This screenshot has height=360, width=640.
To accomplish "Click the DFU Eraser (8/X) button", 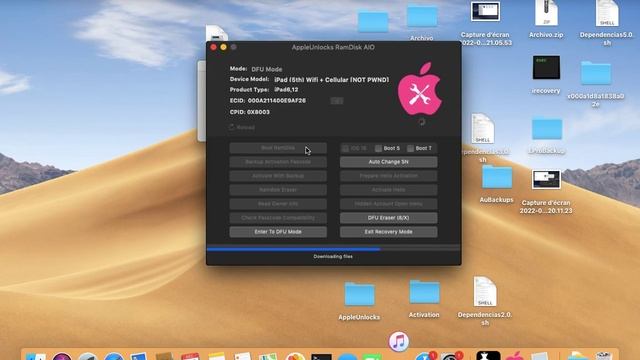I will [389, 218].
